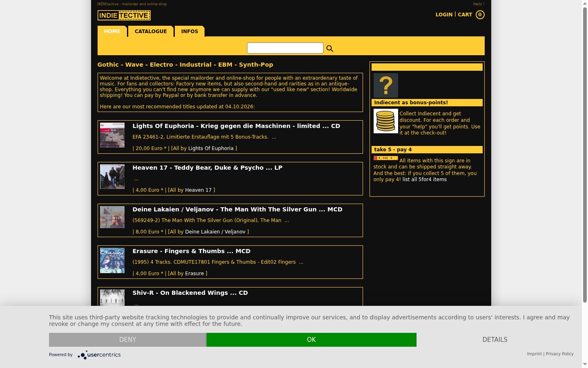This screenshot has height=368, width=588.
Task: Show all by Deine Lakaien / Veljanov
Action: click(x=215, y=232)
